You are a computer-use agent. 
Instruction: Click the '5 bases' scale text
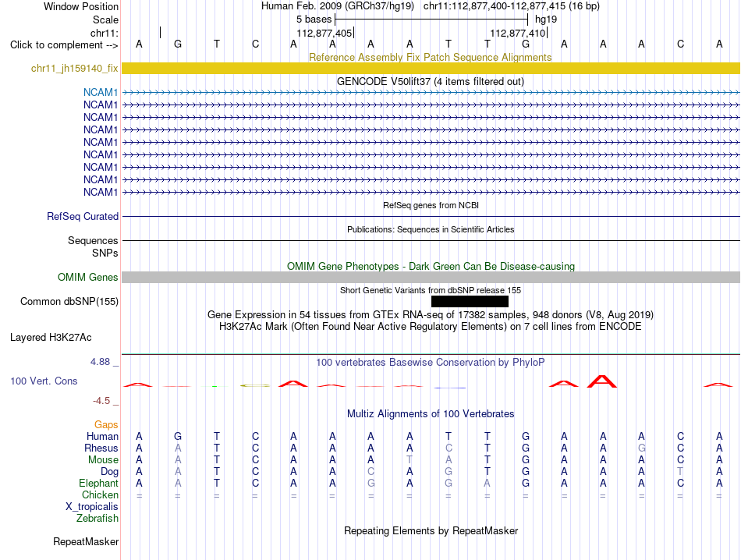pos(314,19)
